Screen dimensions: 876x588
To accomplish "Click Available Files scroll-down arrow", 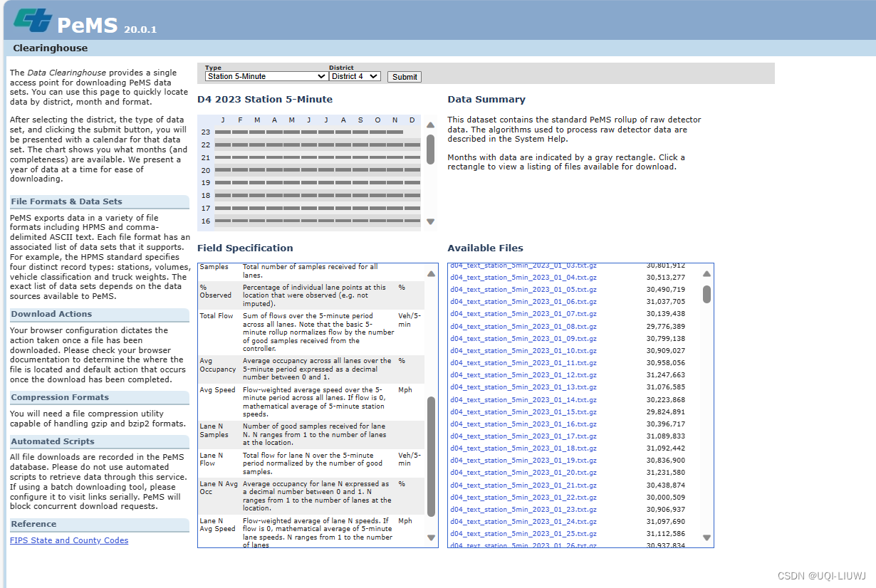I will click(x=706, y=537).
